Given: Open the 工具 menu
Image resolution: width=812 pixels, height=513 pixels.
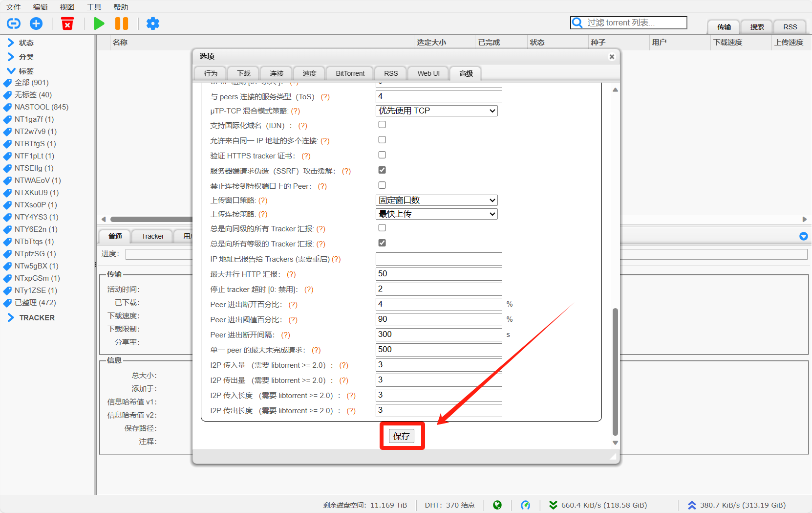Looking at the screenshot, I should click(x=94, y=7).
